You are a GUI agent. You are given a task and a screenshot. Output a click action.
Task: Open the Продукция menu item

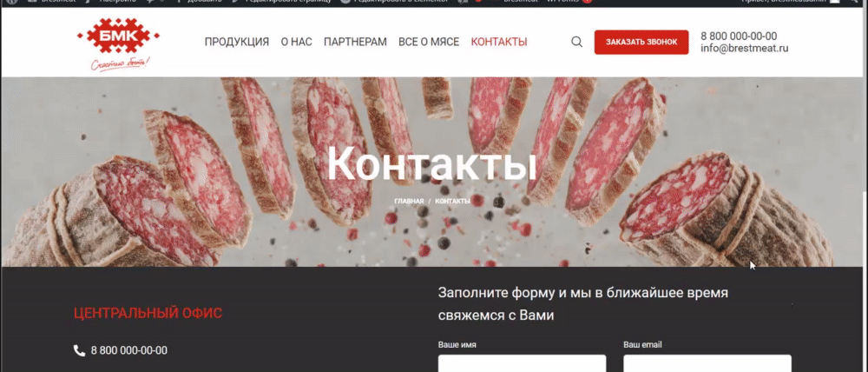(x=237, y=42)
